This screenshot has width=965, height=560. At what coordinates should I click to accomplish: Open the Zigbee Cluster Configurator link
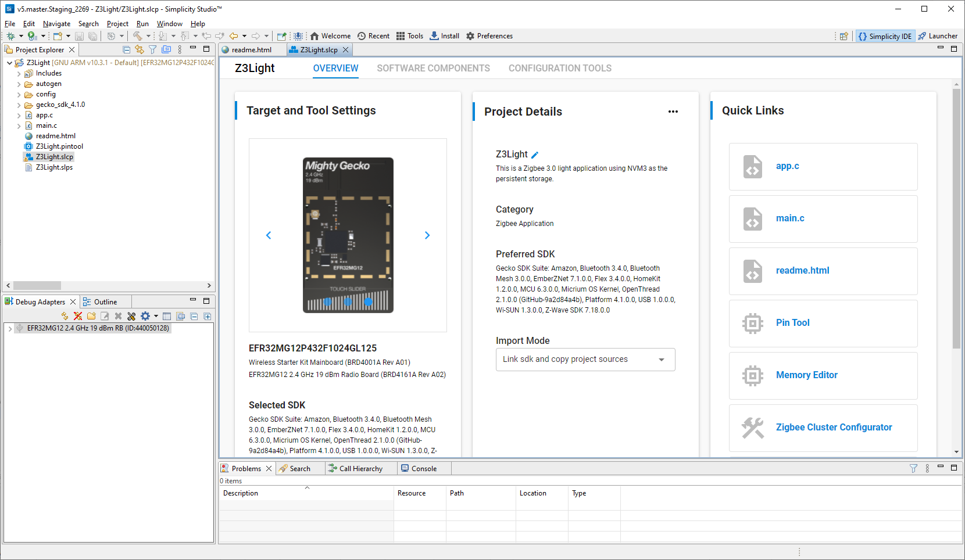pyautogui.click(x=833, y=428)
